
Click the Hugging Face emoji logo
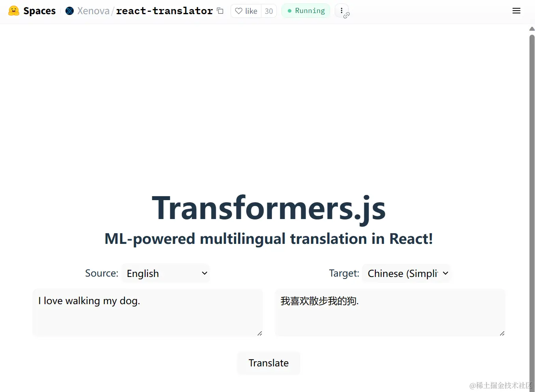tap(14, 11)
